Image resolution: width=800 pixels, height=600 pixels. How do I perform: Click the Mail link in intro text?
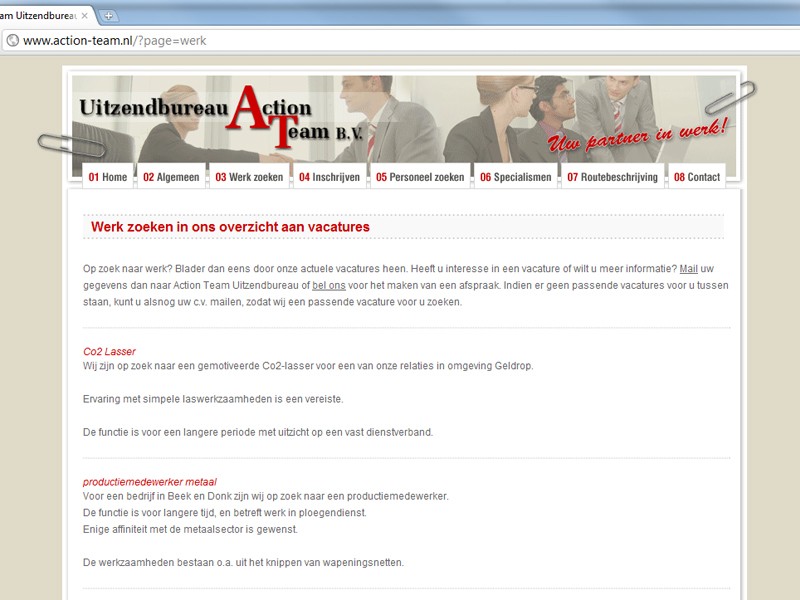[x=688, y=269]
